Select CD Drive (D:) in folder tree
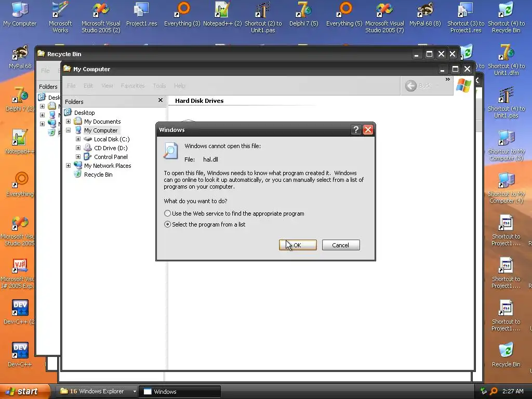The width and height of the screenshot is (532, 399). pos(111,148)
